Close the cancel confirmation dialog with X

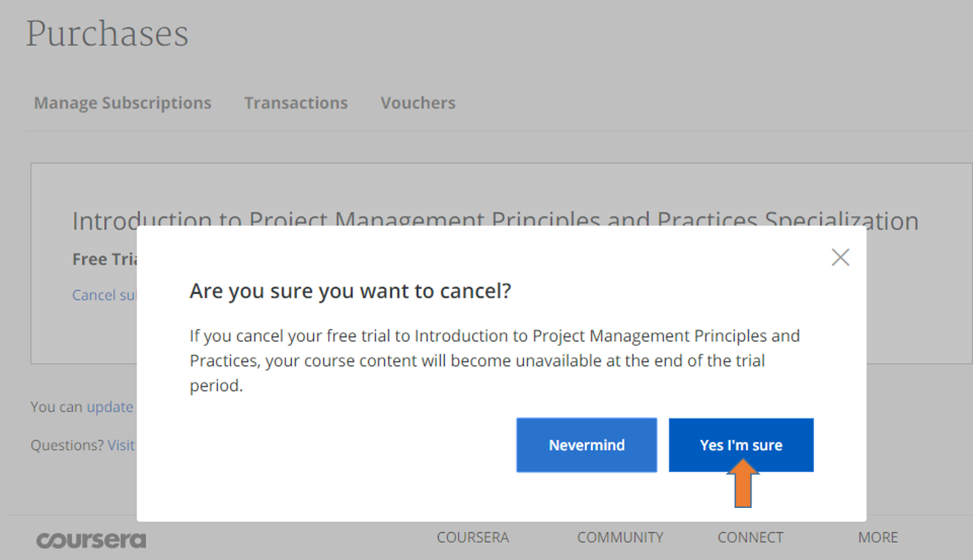(x=840, y=257)
